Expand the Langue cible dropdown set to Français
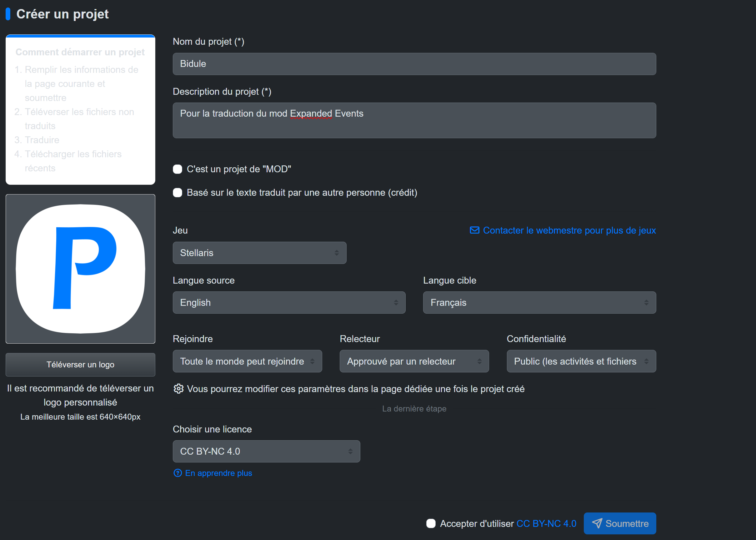 539,303
